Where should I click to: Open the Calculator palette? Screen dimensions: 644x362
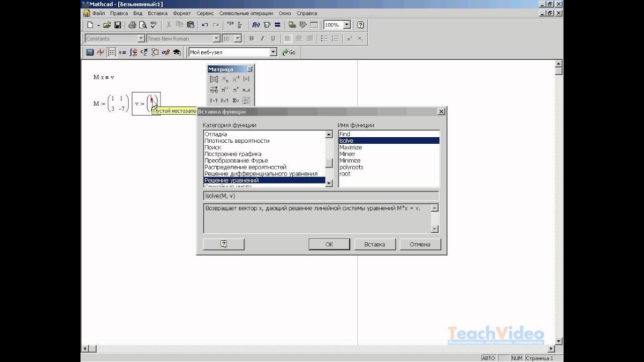pos(90,52)
